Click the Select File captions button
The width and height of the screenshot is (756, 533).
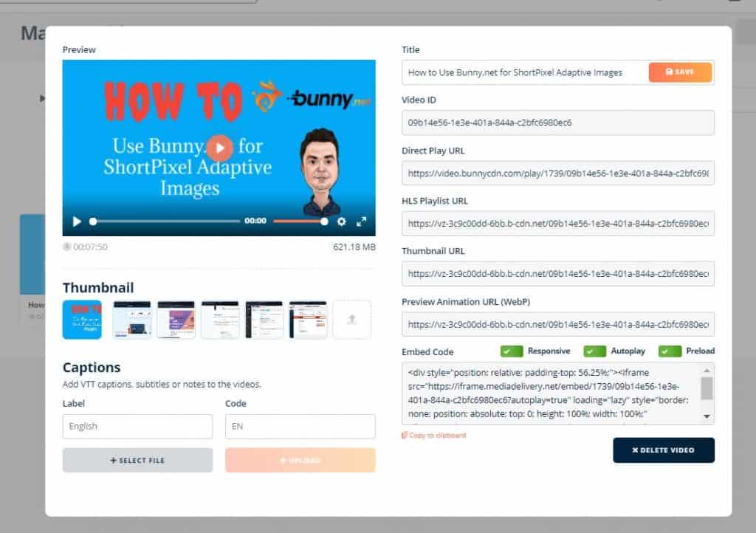click(137, 460)
